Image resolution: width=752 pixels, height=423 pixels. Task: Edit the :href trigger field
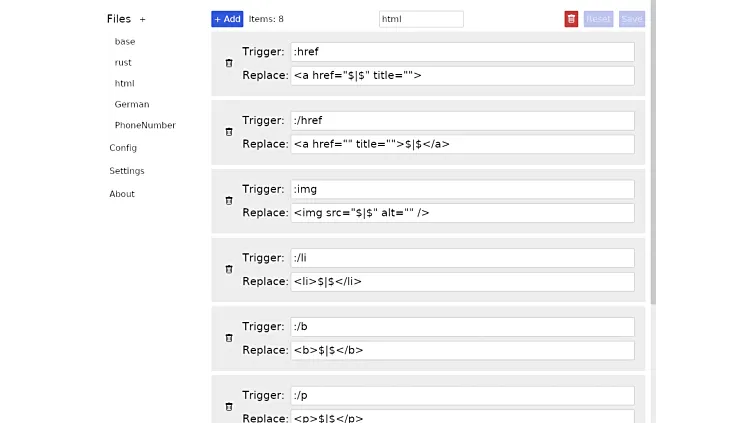(462, 52)
